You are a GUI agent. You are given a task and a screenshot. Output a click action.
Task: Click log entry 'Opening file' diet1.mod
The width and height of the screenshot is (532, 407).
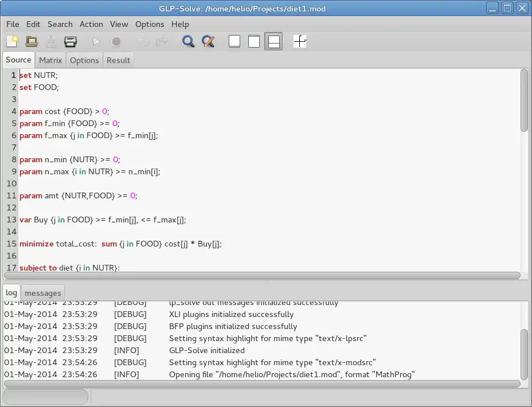point(292,374)
